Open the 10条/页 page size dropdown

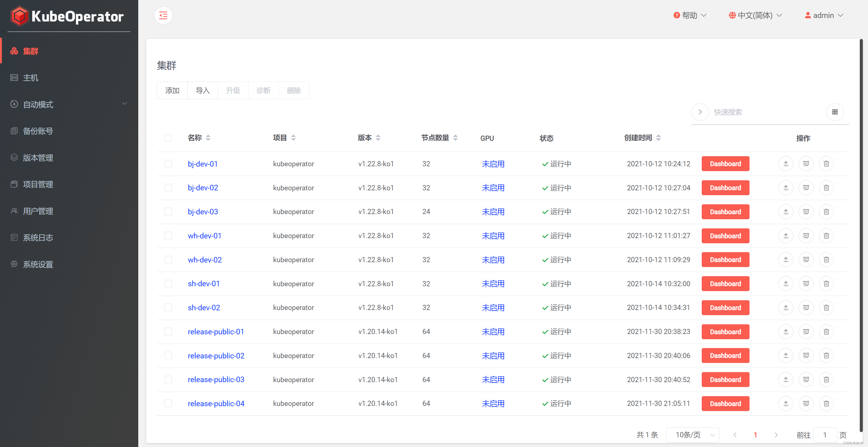click(x=693, y=435)
